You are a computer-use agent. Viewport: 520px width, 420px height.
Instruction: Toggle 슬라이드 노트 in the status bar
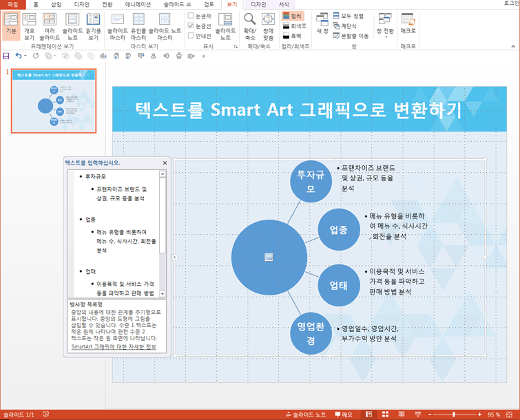point(306,414)
